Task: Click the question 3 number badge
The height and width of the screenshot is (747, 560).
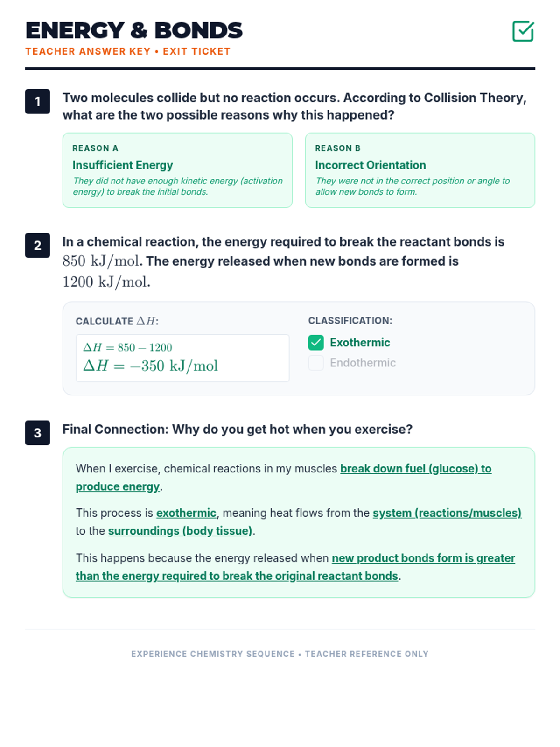Action: click(37, 433)
